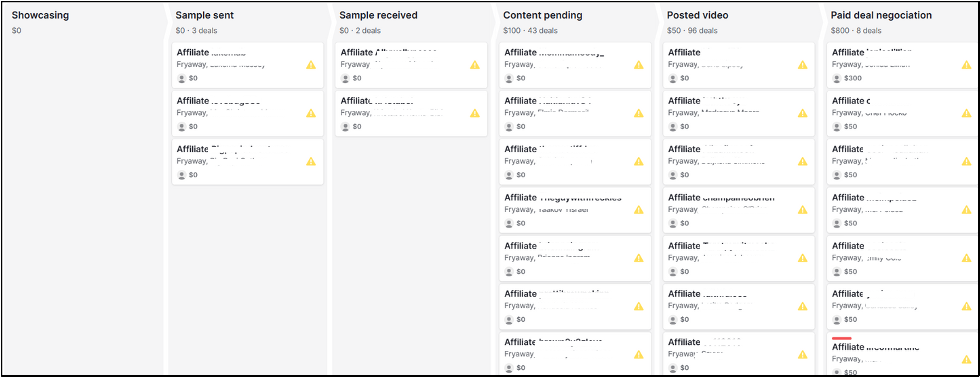Click the Posted video column header
Image resolution: width=980 pixels, height=377 pixels.
pyautogui.click(x=697, y=15)
